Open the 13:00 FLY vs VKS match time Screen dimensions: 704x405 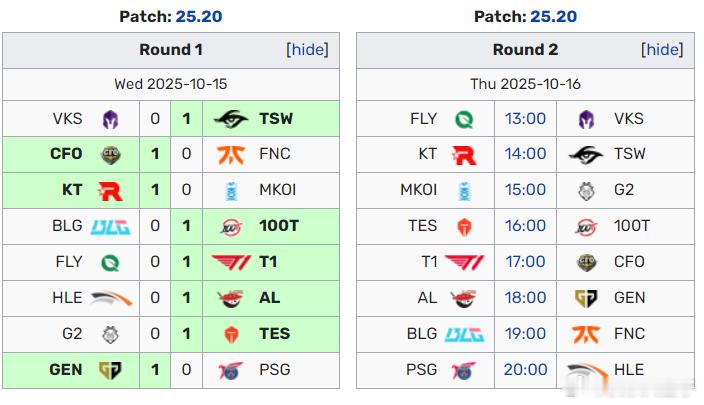click(x=525, y=119)
